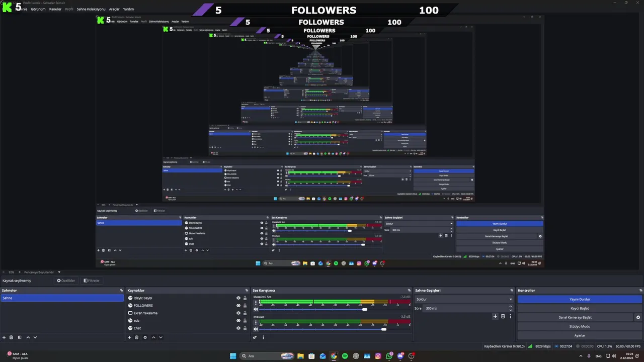The height and width of the screenshot is (362, 644).
Task: Lock the sub source
Action: point(245,321)
